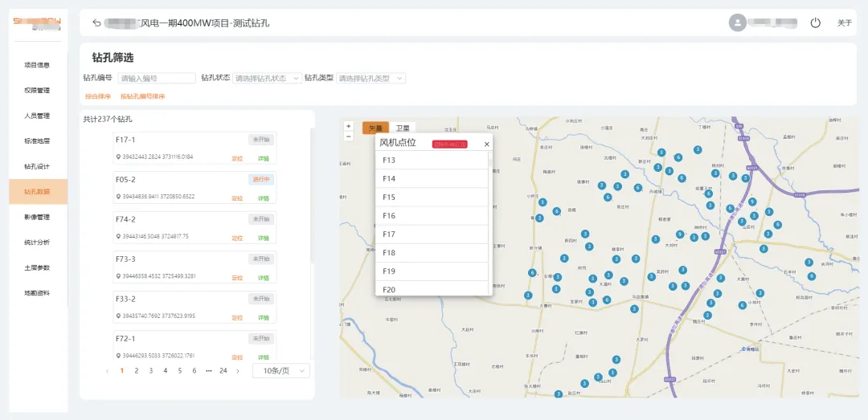
Task: Click 详情 for borehole F33-2
Action: (x=264, y=318)
